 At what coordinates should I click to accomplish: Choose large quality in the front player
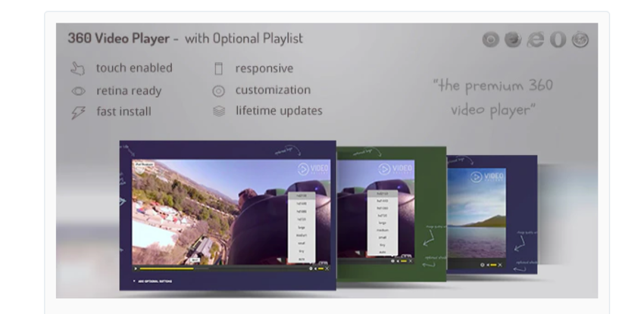[302, 228]
